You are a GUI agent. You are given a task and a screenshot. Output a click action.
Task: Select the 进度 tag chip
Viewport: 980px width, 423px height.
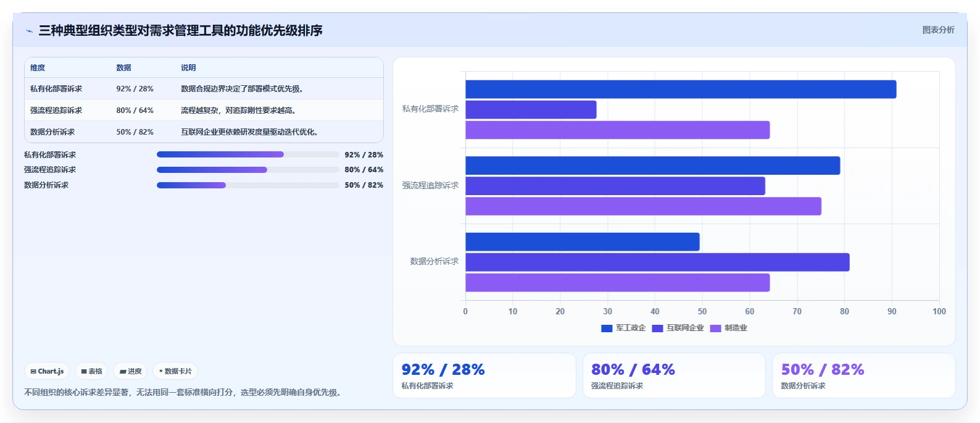[x=130, y=371]
